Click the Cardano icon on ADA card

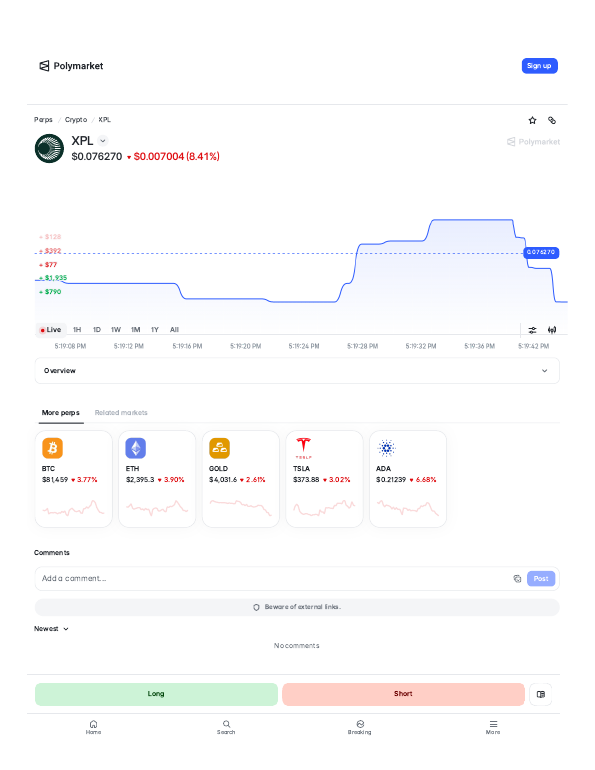(387, 448)
